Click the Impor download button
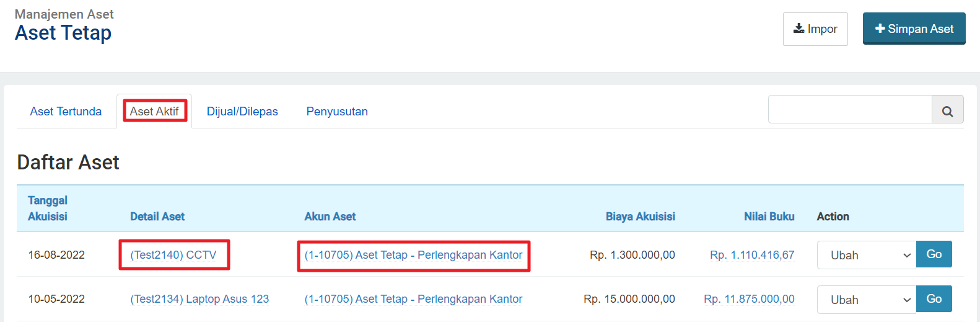The height and width of the screenshot is (322, 980). click(x=815, y=29)
